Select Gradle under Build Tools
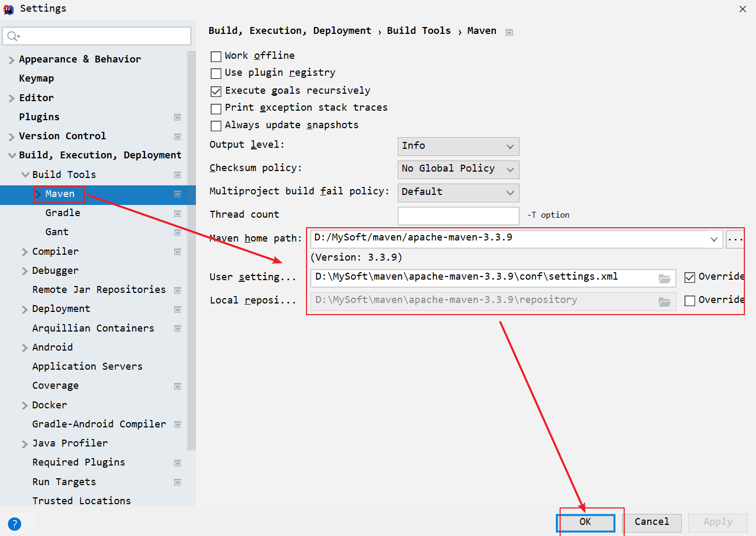The width and height of the screenshot is (756, 536). click(x=63, y=213)
